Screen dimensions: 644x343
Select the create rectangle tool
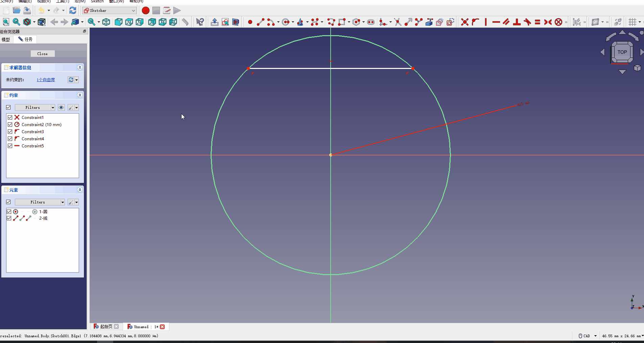[x=342, y=22]
